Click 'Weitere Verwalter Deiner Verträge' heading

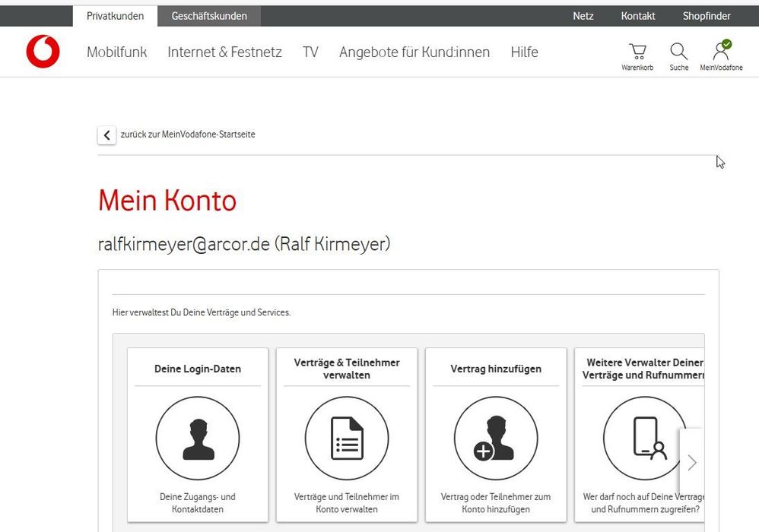click(643, 369)
